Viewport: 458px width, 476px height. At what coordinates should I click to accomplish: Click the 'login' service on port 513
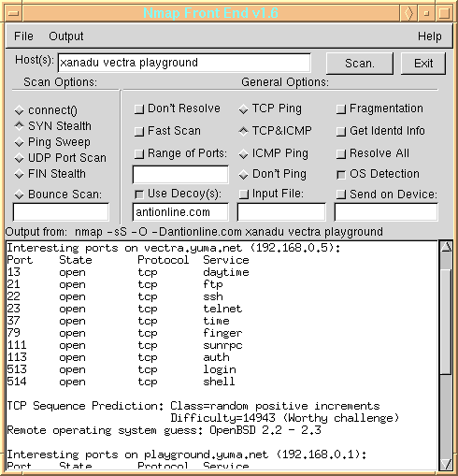[220, 369]
